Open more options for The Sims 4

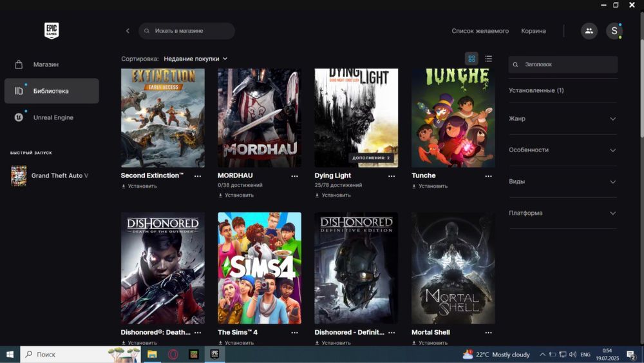tap(294, 333)
